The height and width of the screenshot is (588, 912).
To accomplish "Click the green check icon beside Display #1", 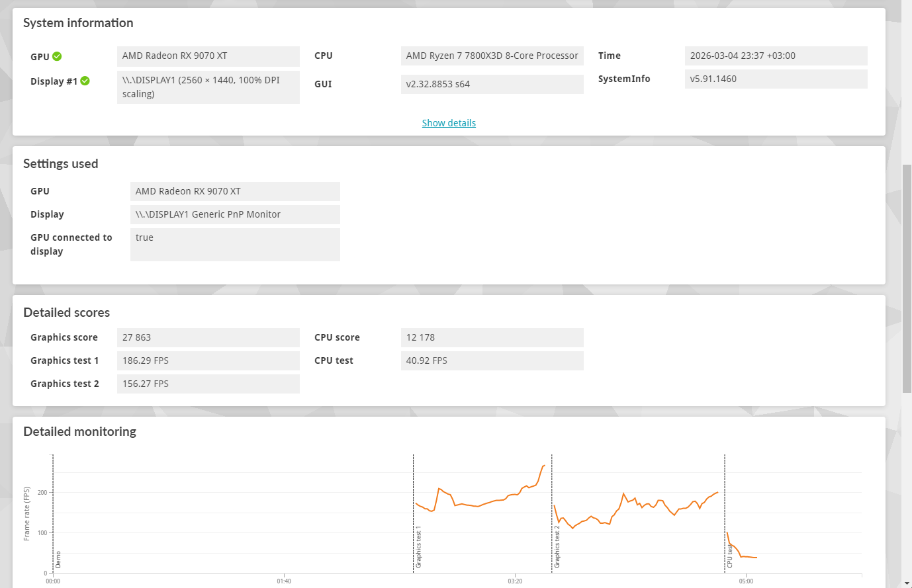I will (85, 81).
